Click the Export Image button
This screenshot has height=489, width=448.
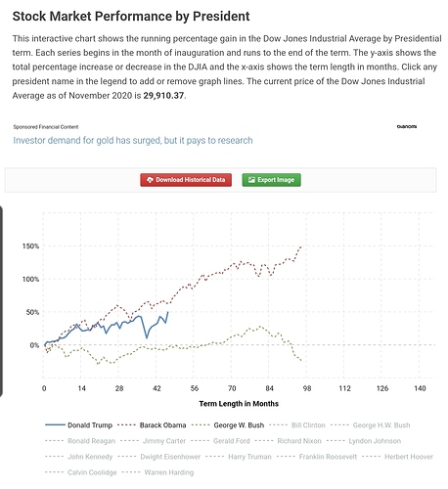tap(271, 180)
